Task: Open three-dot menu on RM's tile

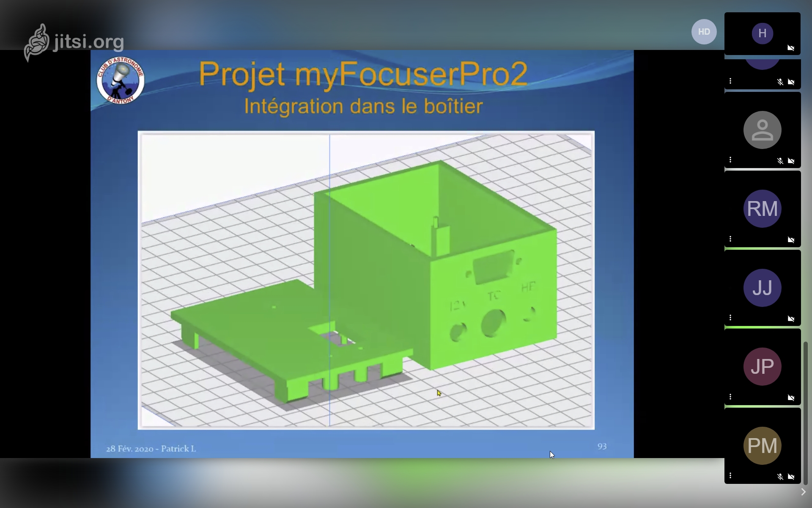Action: tap(730, 239)
